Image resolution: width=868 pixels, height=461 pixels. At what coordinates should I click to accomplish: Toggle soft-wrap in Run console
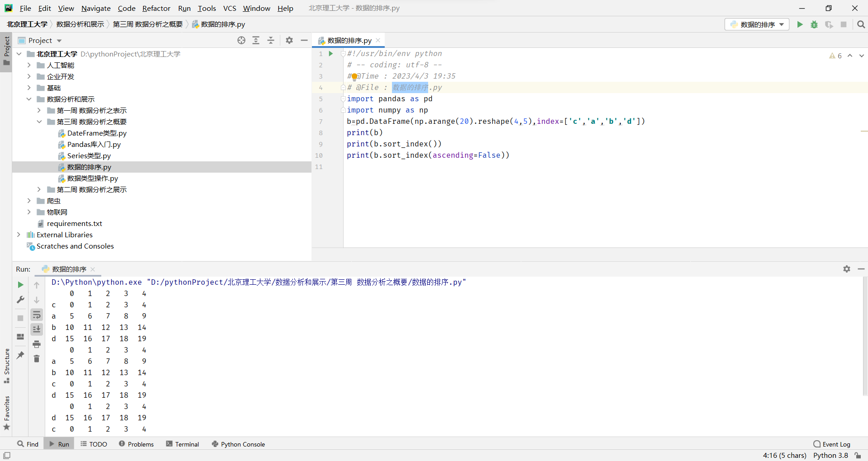(x=37, y=315)
